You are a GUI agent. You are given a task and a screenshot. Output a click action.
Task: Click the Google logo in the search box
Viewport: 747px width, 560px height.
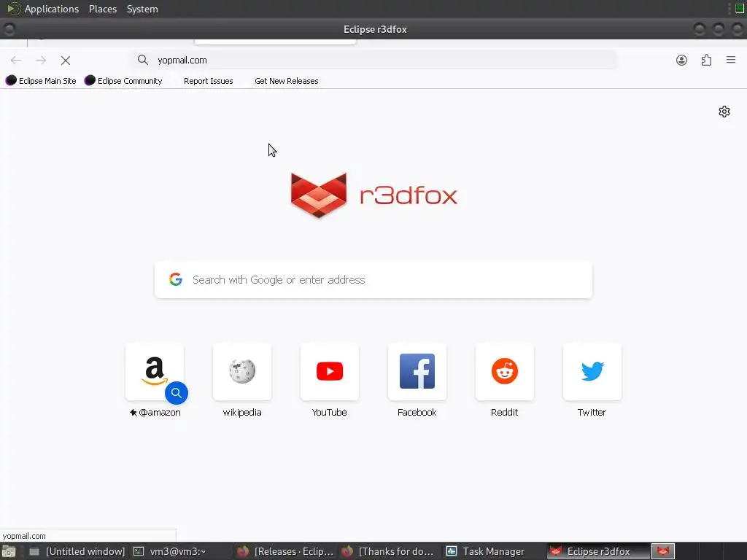[x=176, y=279]
